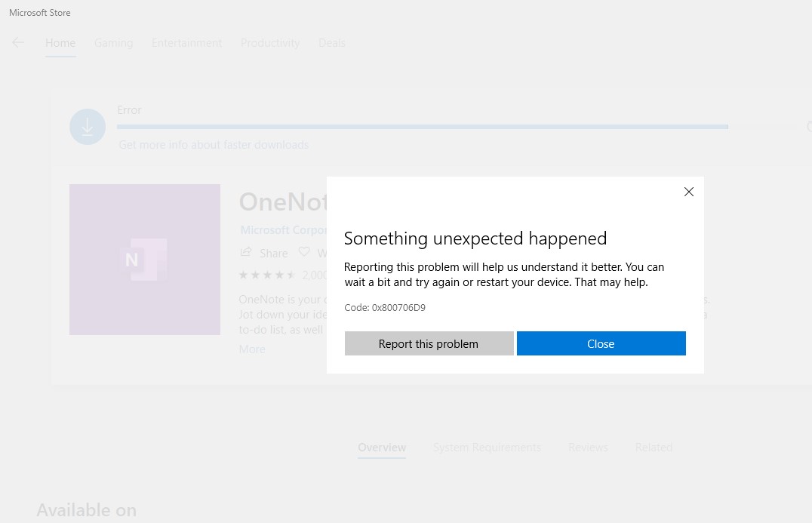The width and height of the screenshot is (812, 523).
Task: Click the blue Close button
Action: (x=601, y=343)
